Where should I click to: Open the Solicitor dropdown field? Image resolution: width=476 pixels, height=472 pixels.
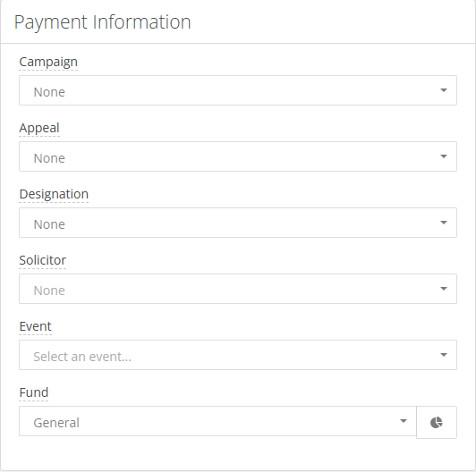pyautogui.click(x=238, y=289)
